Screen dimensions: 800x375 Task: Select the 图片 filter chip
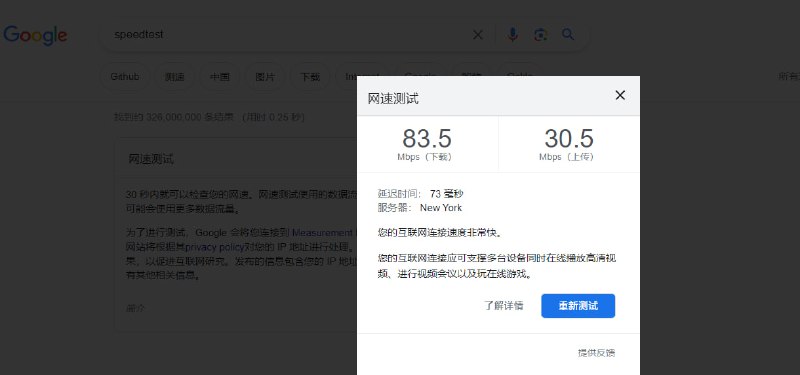265,77
